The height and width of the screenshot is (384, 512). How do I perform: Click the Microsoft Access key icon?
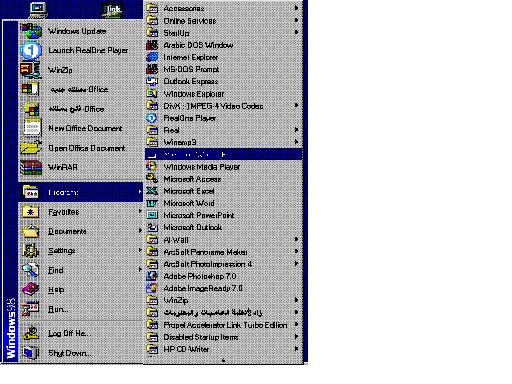point(152,179)
